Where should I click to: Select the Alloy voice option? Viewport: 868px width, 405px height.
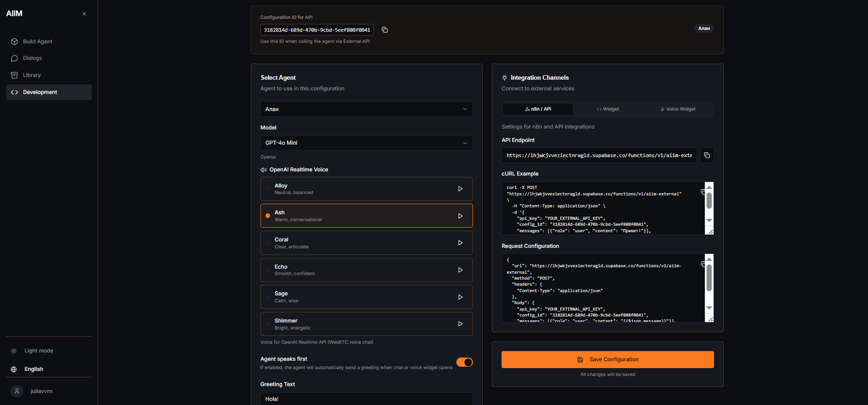pos(366,189)
